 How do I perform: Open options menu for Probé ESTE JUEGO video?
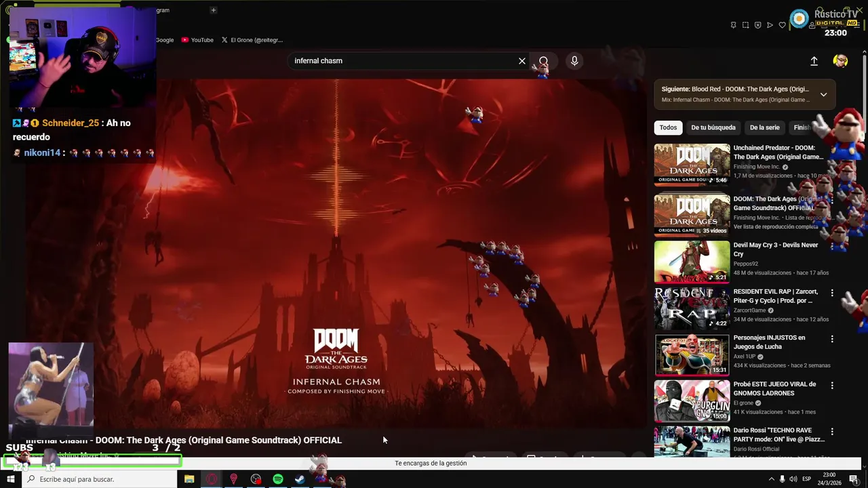pos(832,385)
